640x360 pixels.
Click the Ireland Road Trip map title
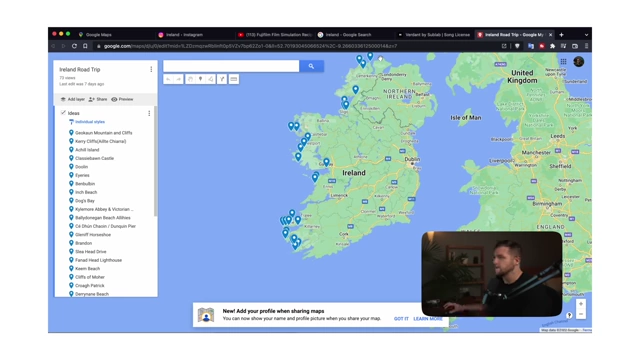coord(80,69)
